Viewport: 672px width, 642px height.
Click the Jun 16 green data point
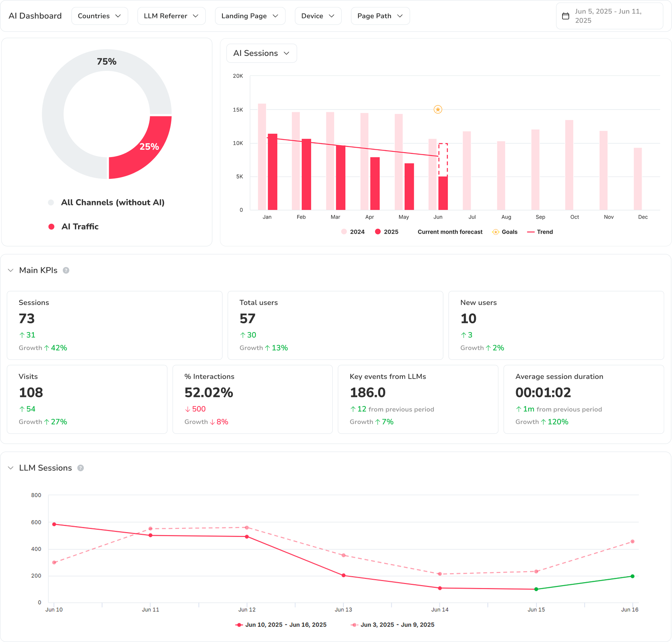[632, 576]
